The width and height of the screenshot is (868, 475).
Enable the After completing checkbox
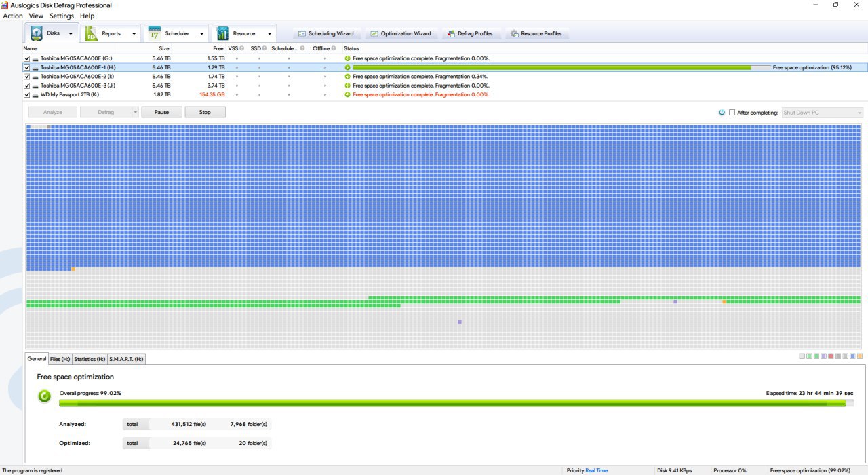tap(732, 112)
